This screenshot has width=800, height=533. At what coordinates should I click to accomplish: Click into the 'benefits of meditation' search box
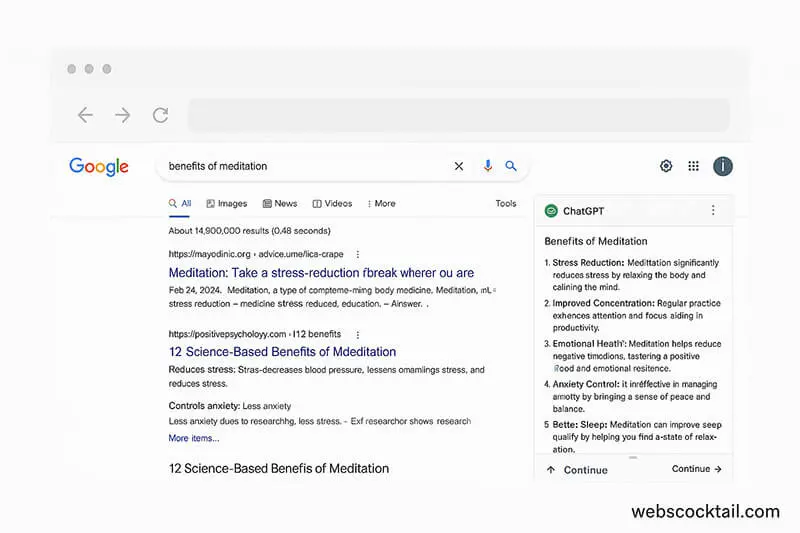click(x=306, y=166)
